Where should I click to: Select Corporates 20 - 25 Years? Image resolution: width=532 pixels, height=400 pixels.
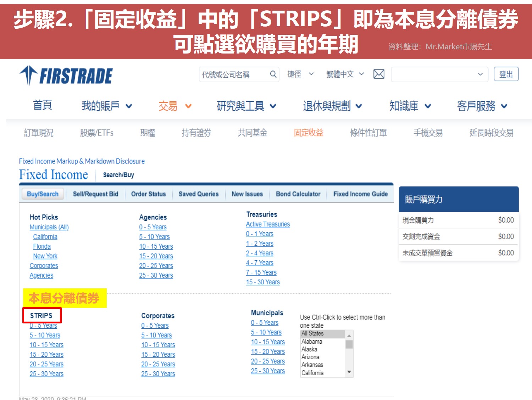pos(158,364)
